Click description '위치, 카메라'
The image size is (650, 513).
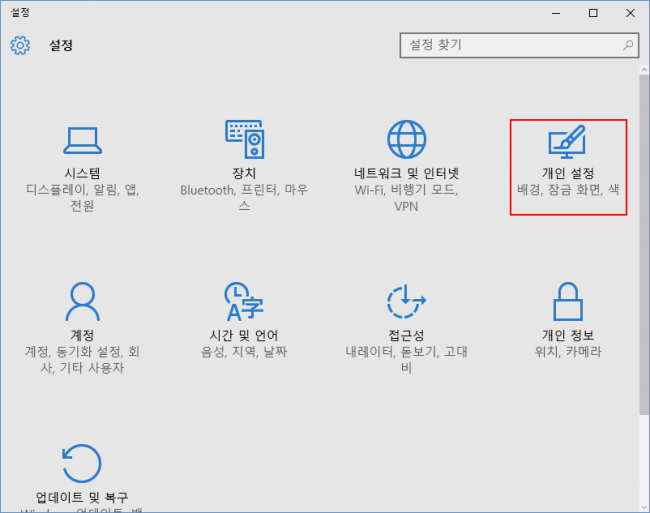(568, 352)
